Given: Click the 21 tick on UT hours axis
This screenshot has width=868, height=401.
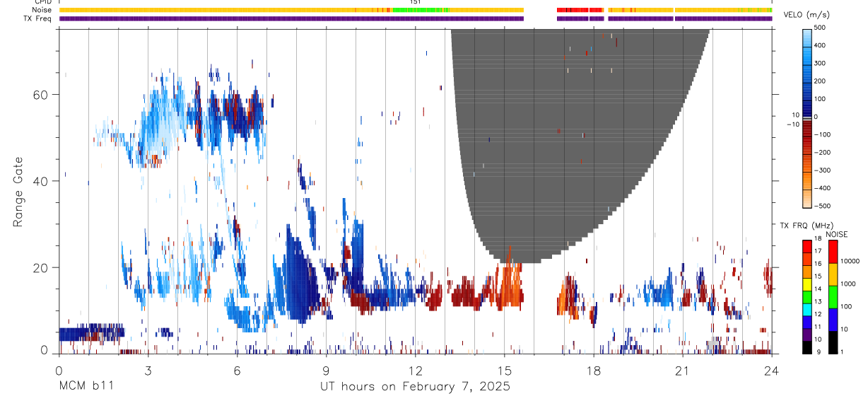Looking at the screenshot, I should point(683,371).
